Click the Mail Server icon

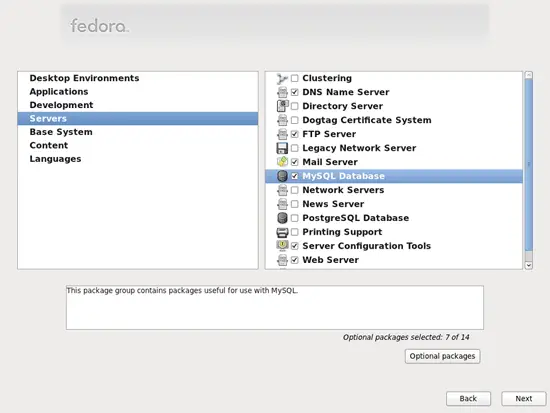[x=282, y=162]
